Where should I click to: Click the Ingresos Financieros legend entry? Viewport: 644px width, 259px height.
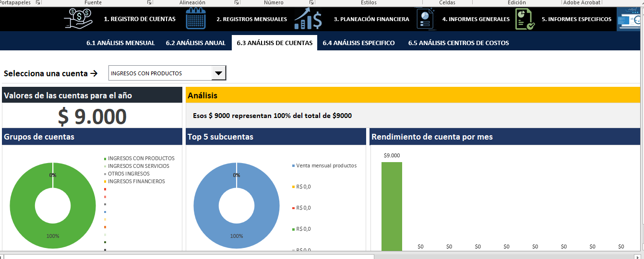coord(136,181)
